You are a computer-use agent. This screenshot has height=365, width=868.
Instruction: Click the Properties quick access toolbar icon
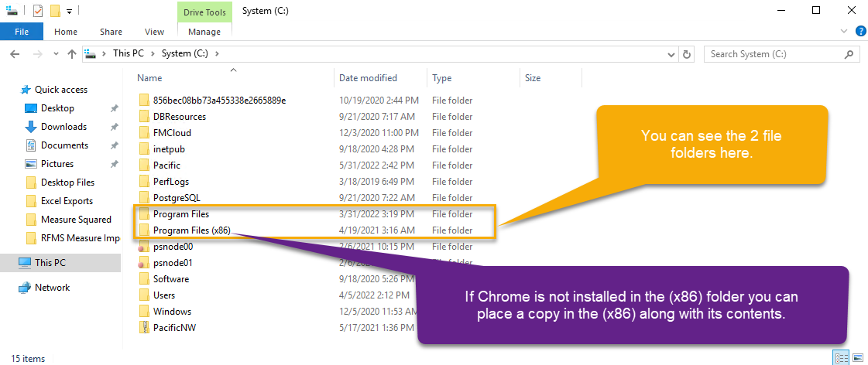(38, 11)
